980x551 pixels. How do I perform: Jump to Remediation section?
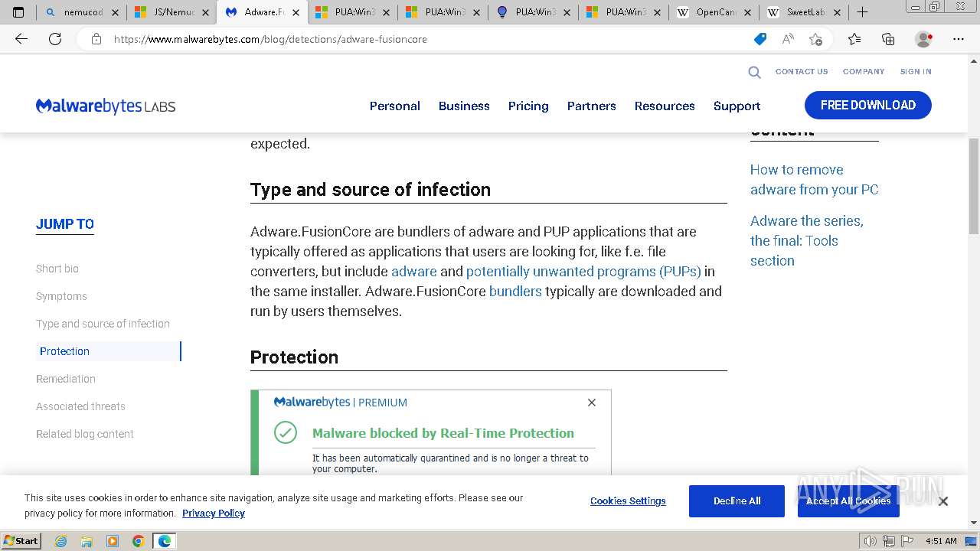click(x=66, y=379)
